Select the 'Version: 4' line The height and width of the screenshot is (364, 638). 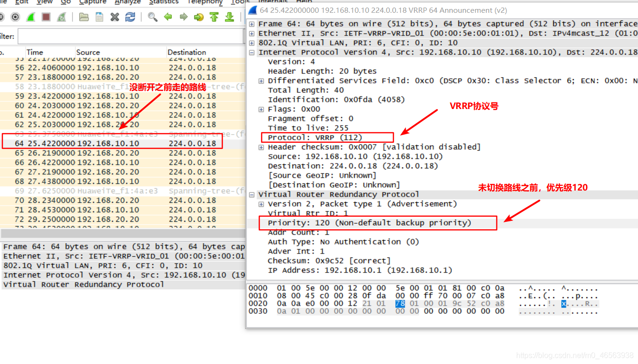pos(292,62)
